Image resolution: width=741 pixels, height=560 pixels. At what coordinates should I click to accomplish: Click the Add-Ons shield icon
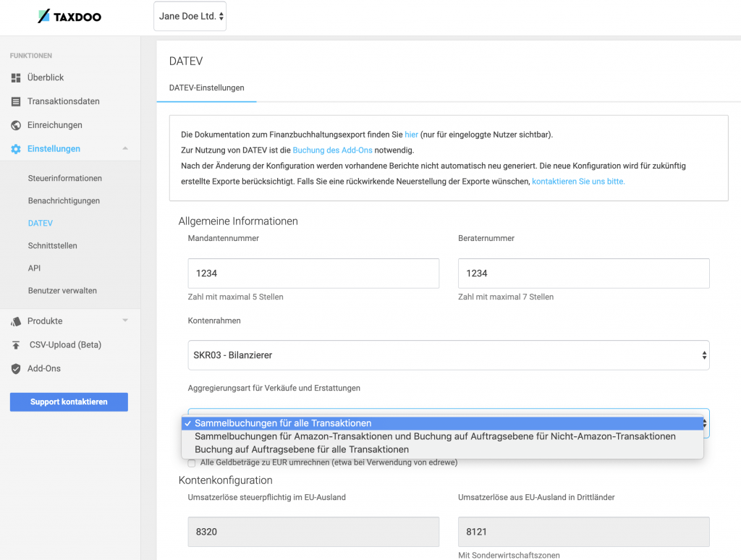click(x=16, y=368)
